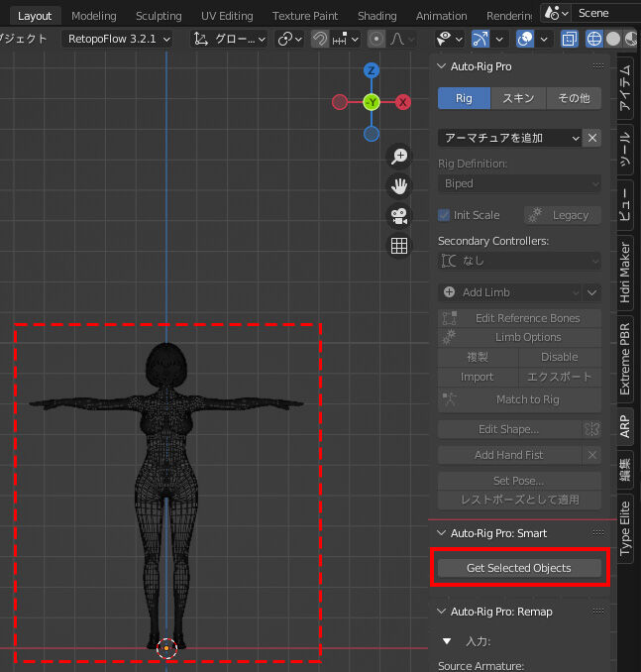The image size is (641, 672).
Task: Open proportional falloff curve dropdown
Action: 402,40
